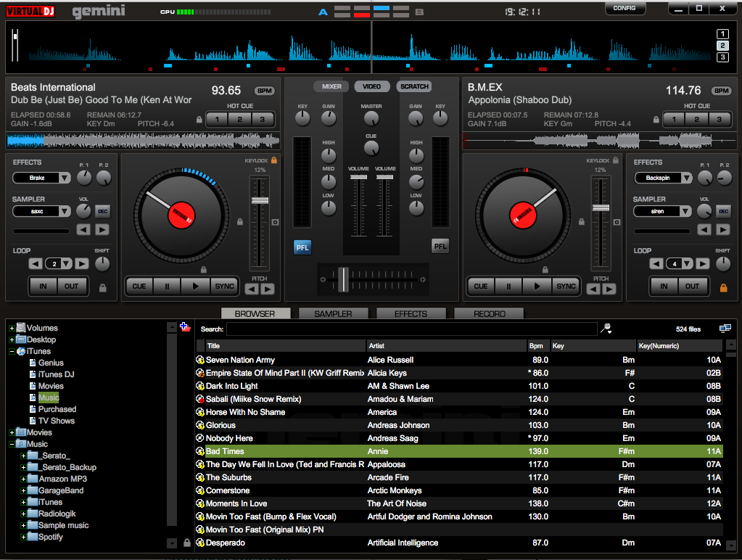Click the crossfader slider
Screen dimensions: 742x560
point(343,279)
